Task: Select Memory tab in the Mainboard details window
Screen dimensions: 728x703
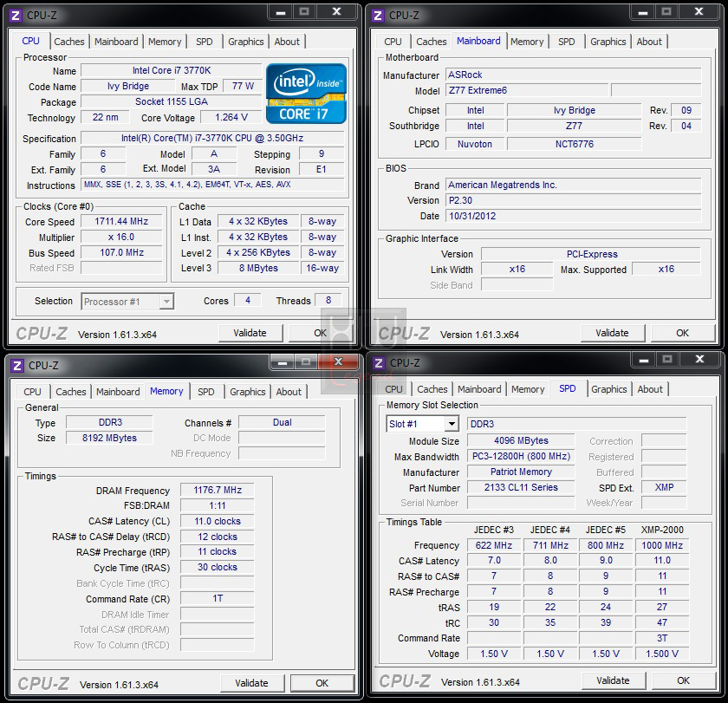Action: pyautogui.click(x=527, y=42)
